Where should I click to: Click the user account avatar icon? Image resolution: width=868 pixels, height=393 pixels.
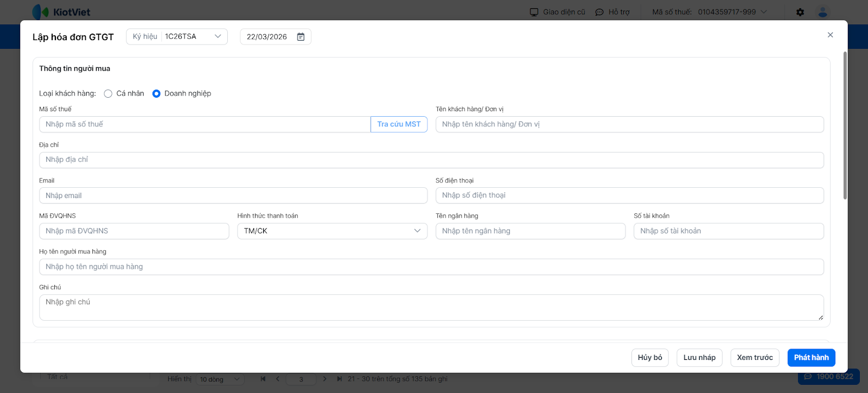(823, 12)
